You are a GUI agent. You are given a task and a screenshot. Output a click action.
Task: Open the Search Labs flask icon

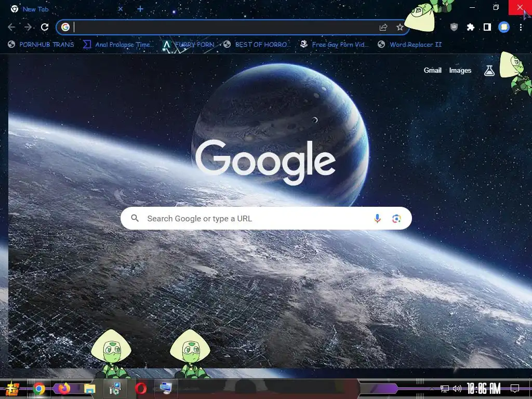tap(489, 71)
